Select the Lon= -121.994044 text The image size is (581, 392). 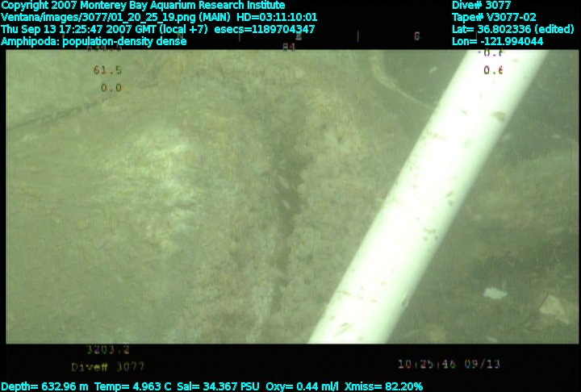pyautogui.click(x=498, y=41)
